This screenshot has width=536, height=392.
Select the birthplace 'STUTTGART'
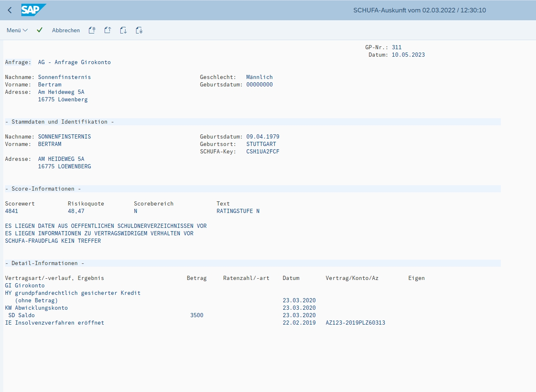(x=261, y=144)
